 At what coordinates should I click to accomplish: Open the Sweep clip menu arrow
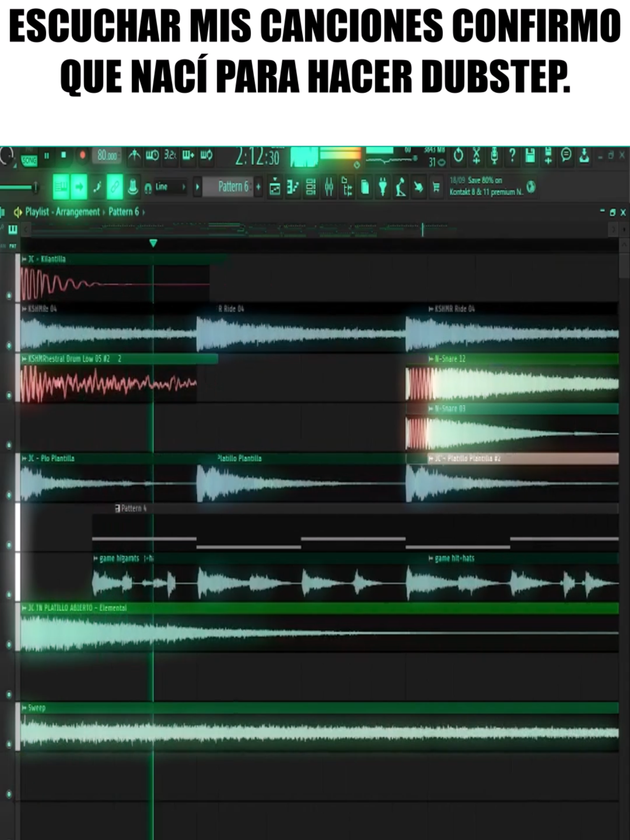24,708
